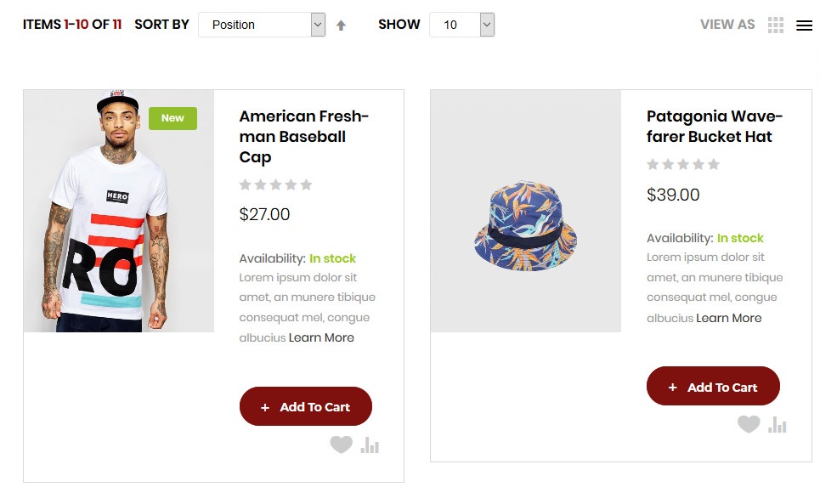Toggle sort direction arrow
Image resolution: width=820 pixels, height=504 pixels.
[341, 25]
